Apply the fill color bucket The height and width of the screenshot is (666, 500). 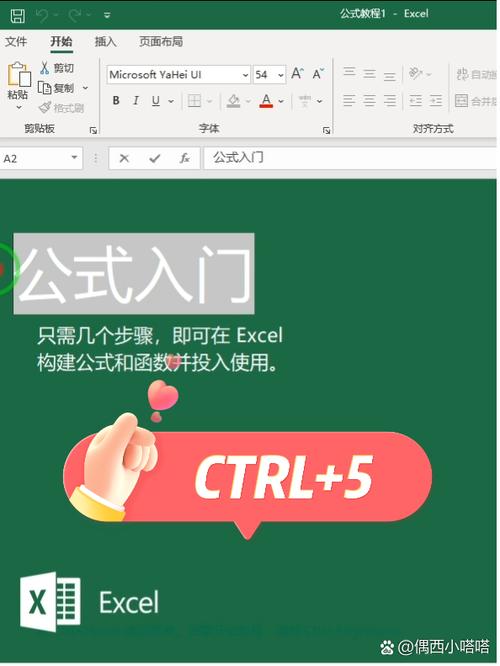233,101
